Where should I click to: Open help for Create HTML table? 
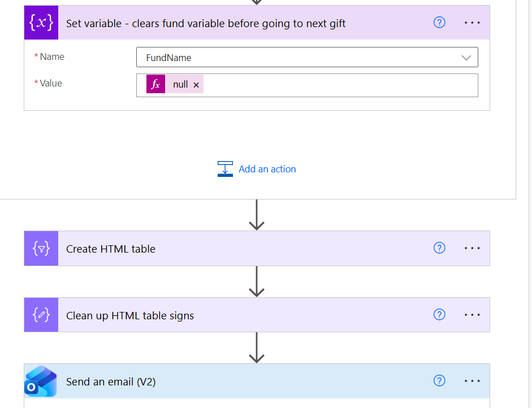(x=439, y=248)
